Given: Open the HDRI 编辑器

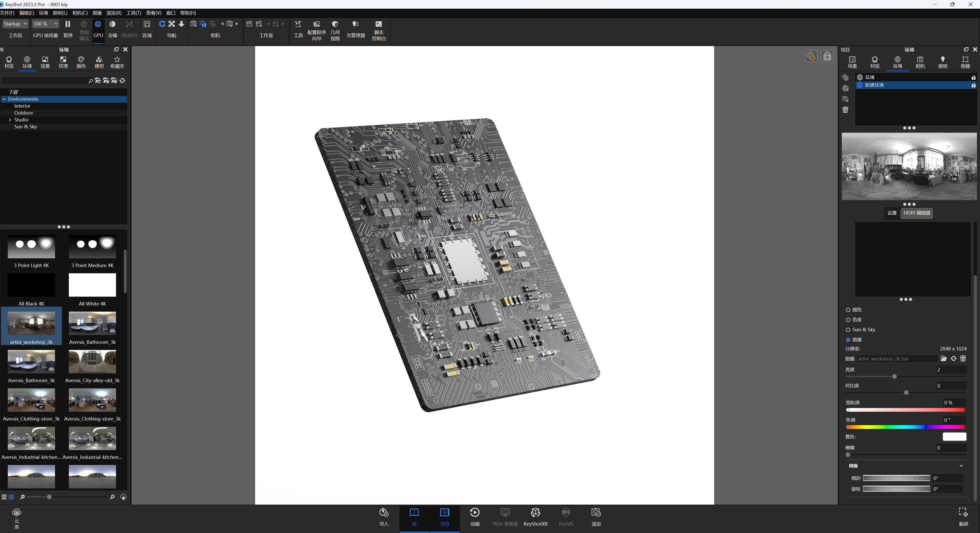Looking at the screenshot, I should coord(917,213).
